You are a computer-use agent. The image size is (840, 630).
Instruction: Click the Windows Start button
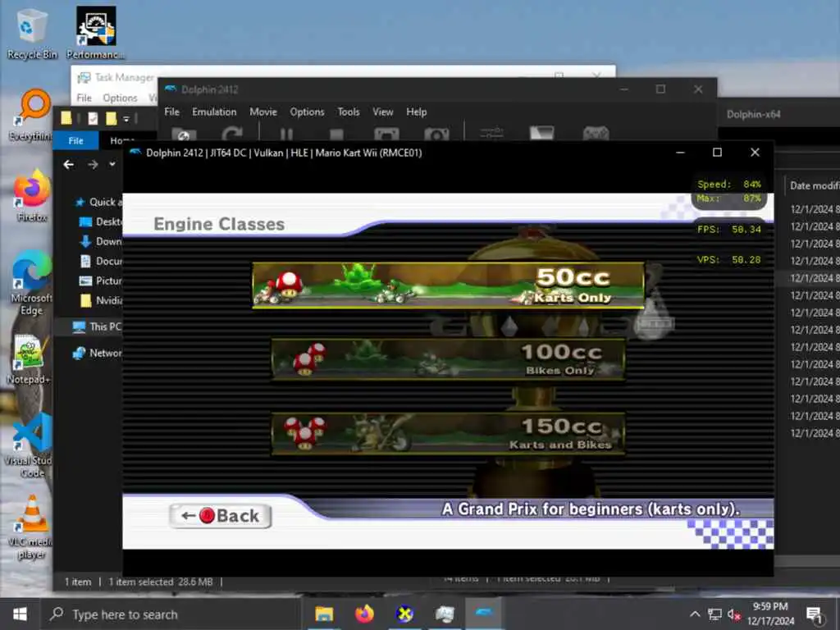click(20, 614)
